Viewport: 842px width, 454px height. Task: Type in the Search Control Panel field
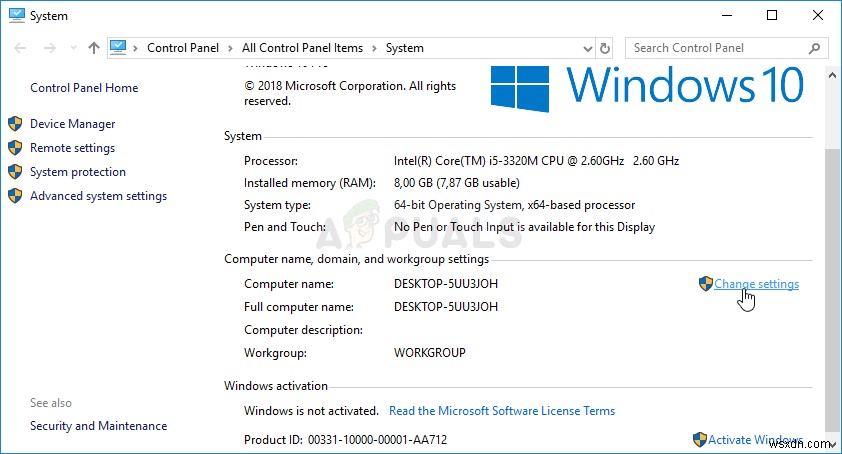(716, 47)
